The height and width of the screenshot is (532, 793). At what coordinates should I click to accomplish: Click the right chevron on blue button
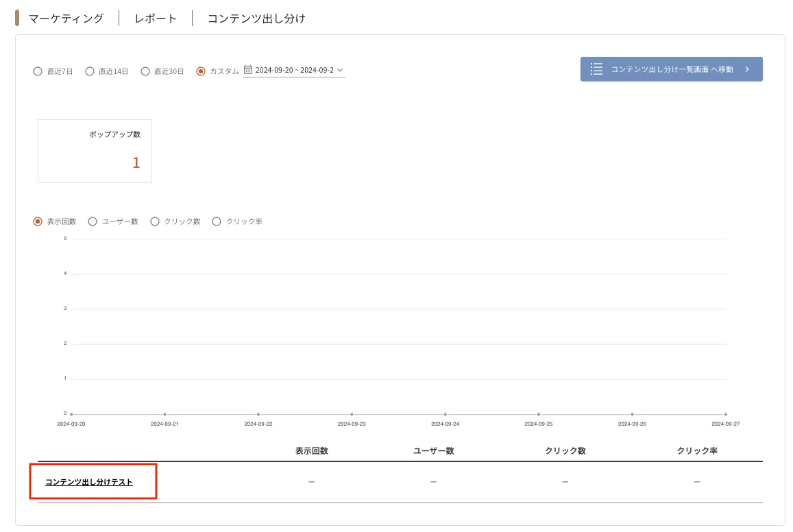(x=747, y=69)
